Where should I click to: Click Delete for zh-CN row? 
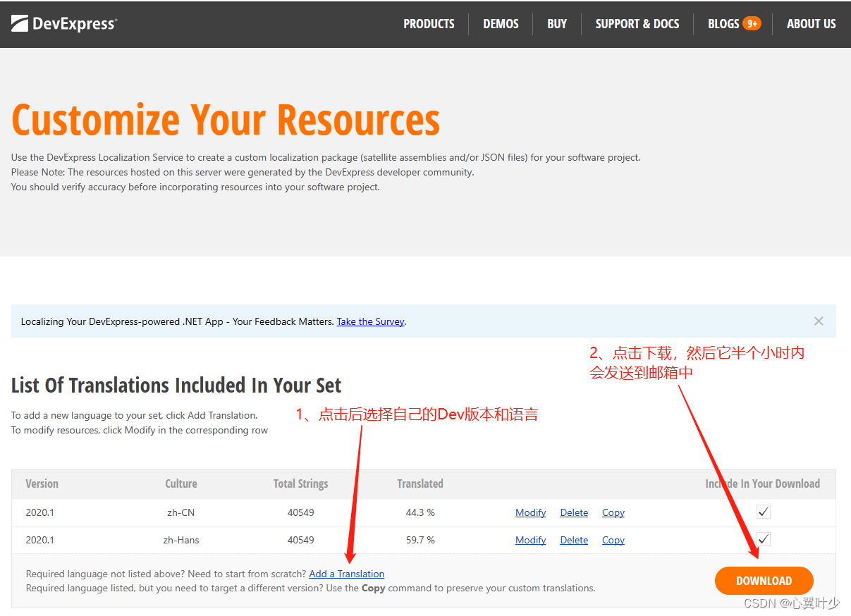pyautogui.click(x=574, y=512)
